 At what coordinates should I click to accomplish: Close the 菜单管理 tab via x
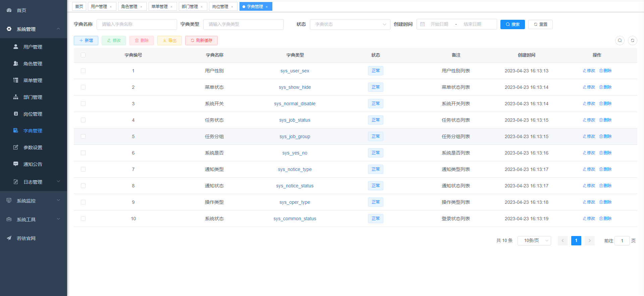(x=171, y=7)
